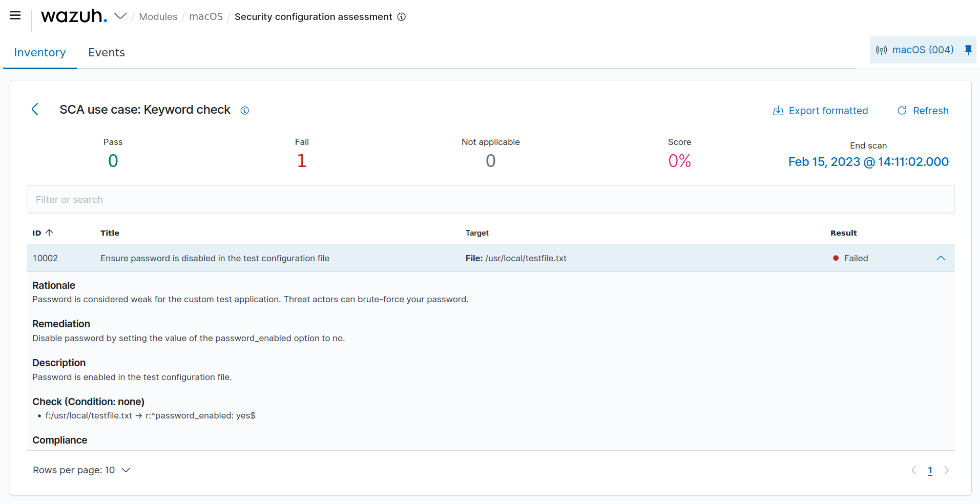Go to the macOS breadcrumb

click(x=205, y=17)
